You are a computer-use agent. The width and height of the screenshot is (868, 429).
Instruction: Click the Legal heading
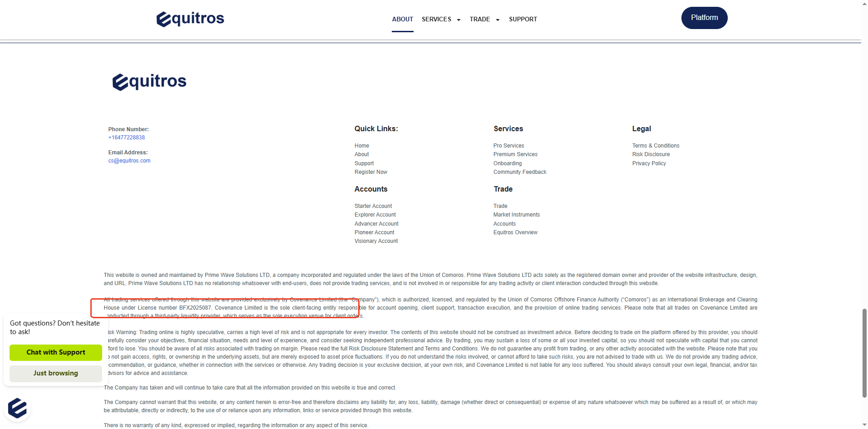[641, 129]
